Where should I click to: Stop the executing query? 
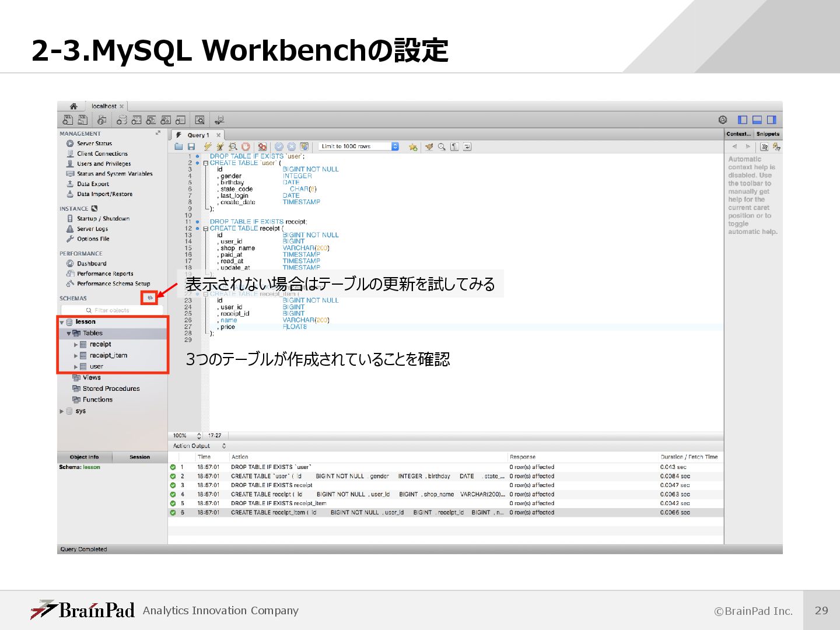(246, 146)
